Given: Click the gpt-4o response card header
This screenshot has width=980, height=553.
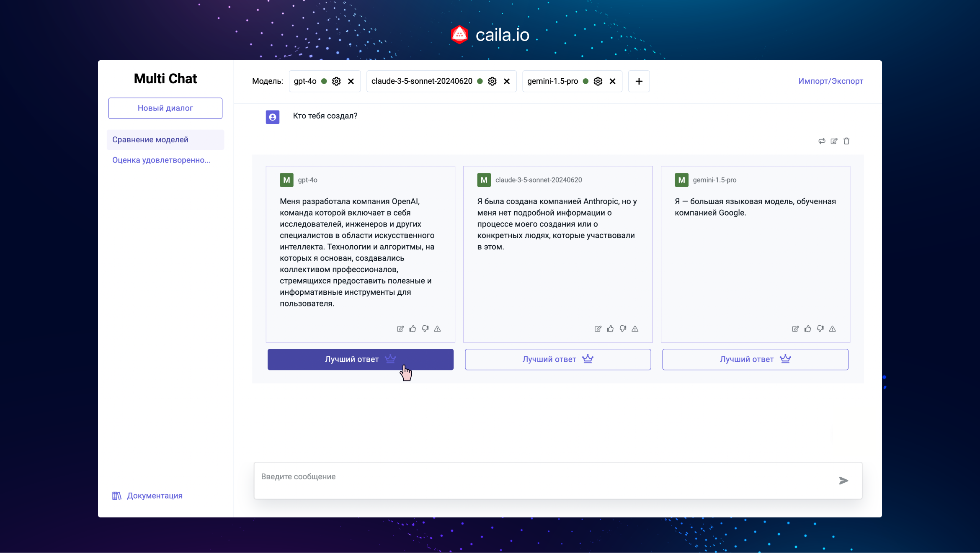Looking at the screenshot, I should (x=299, y=180).
